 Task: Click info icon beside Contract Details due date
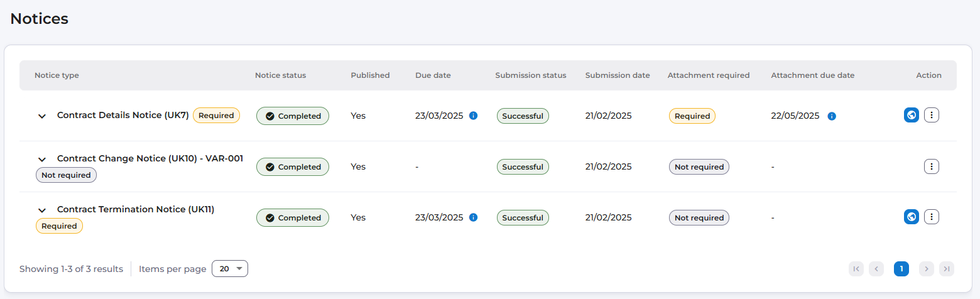474,116
